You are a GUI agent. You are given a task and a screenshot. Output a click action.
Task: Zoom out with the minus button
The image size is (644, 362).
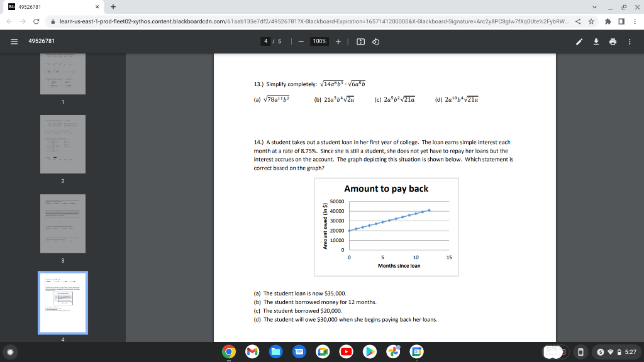click(301, 41)
